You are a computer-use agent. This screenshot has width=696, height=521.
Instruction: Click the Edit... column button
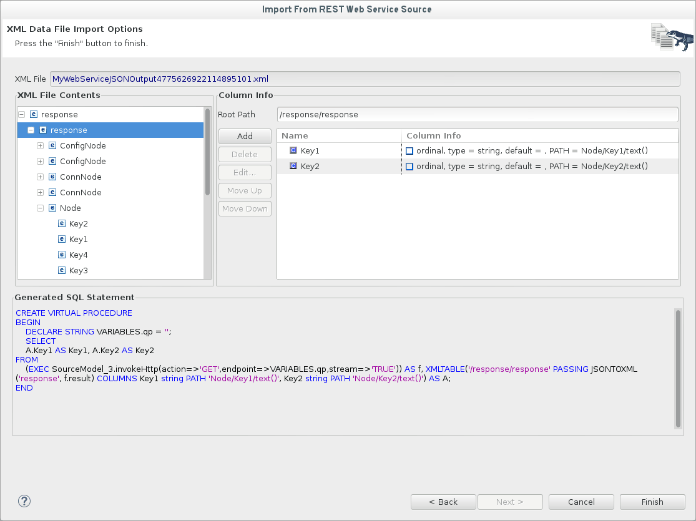pos(245,172)
